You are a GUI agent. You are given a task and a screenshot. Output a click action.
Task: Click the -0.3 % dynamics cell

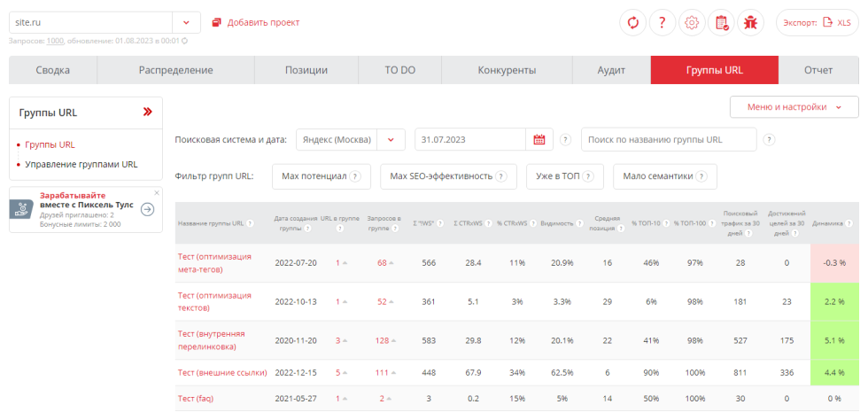834,263
